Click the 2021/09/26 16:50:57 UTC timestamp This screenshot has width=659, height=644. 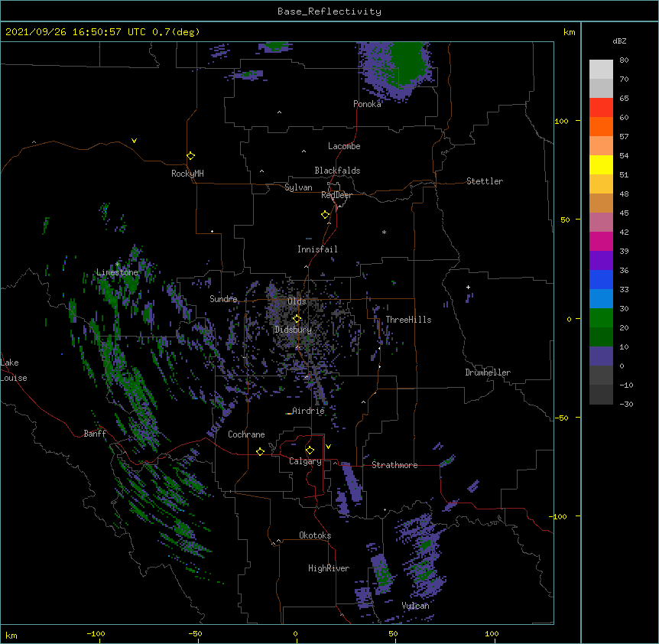(75, 32)
